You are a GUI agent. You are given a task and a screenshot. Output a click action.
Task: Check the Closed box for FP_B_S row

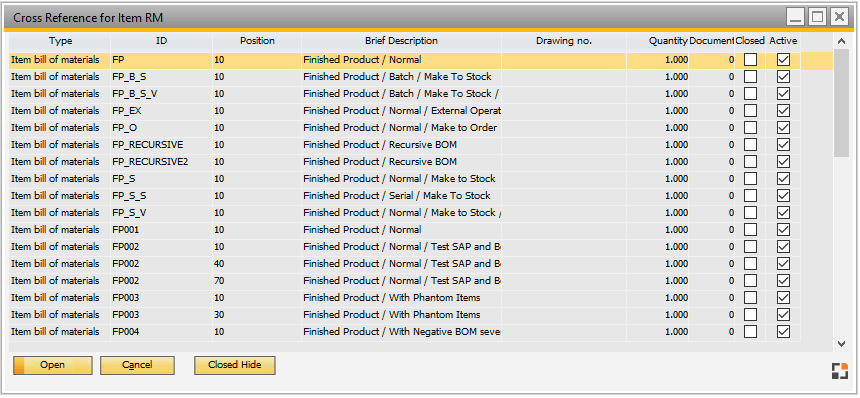[x=750, y=77]
